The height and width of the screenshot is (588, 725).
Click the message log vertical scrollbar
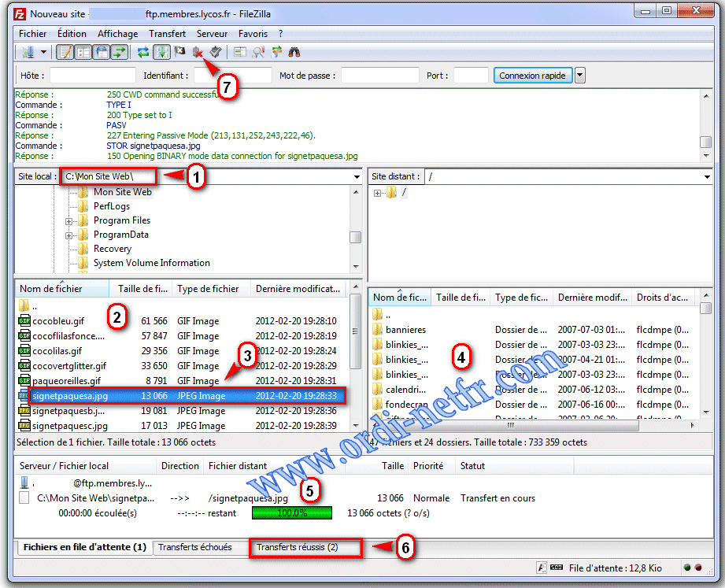(705, 125)
